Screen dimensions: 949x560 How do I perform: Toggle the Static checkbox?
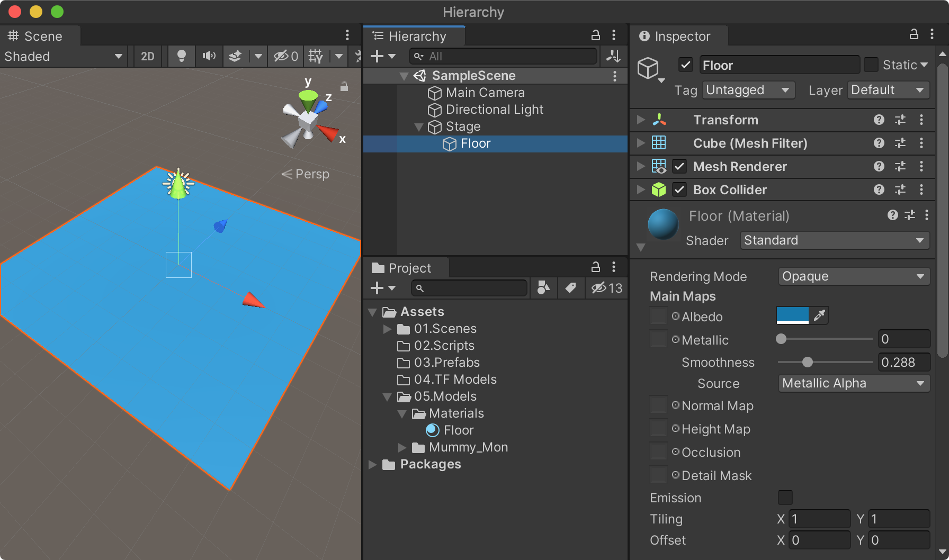(871, 65)
